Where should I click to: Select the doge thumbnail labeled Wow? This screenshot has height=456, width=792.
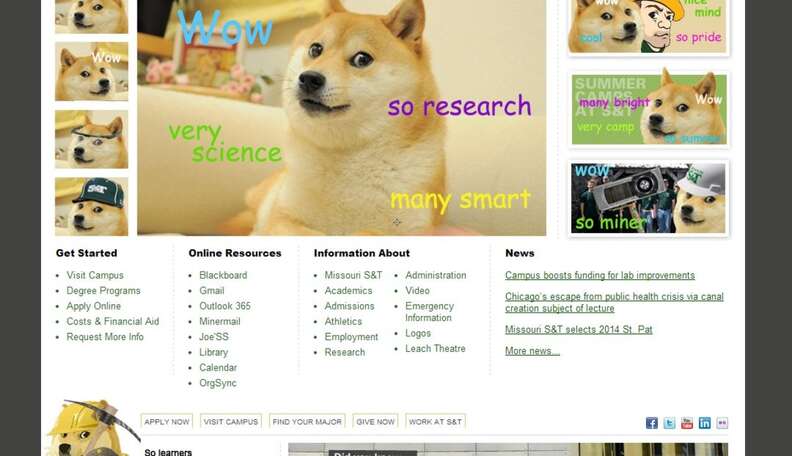91,71
